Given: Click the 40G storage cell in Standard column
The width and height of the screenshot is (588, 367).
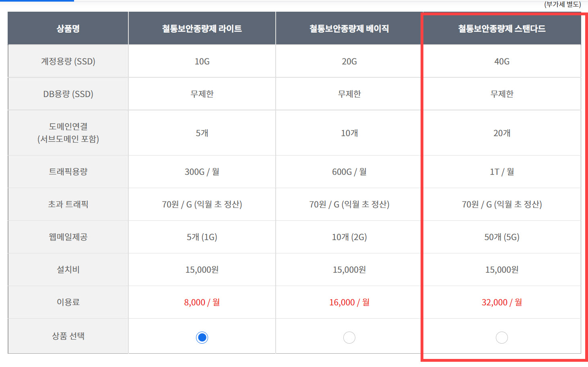Looking at the screenshot, I should click(501, 61).
